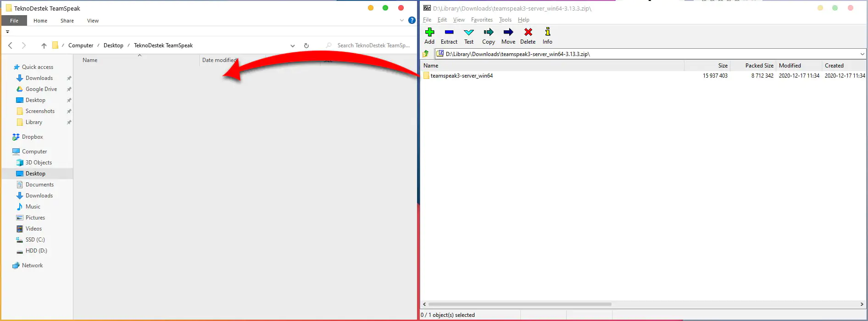Open Quick access in Explorer sidebar
The width and height of the screenshot is (868, 321).
pos(37,67)
